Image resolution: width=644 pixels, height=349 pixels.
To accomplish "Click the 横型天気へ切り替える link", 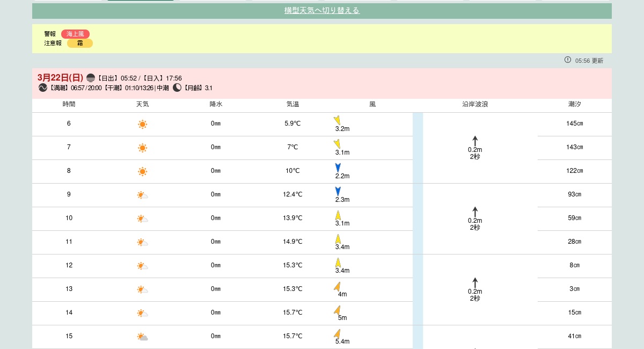I will coord(321,10).
